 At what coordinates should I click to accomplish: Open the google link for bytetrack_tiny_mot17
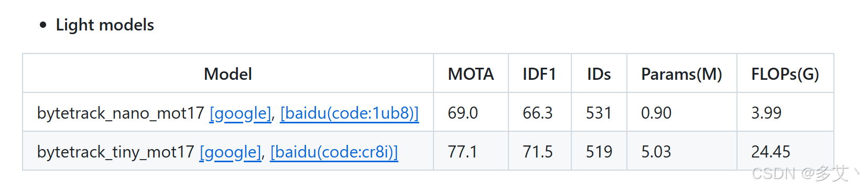pyautogui.click(x=231, y=152)
